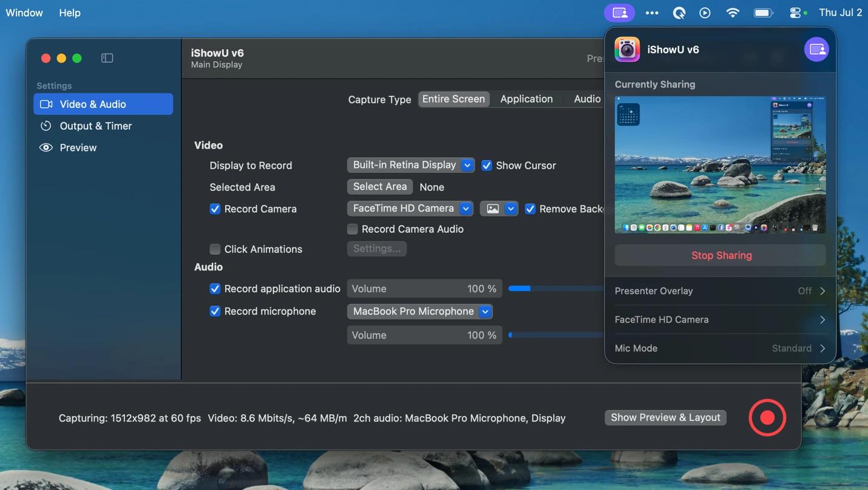Viewport: 868px width, 490px height.
Task: Enable the Click Animations checkbox
Action: [215, 249]
